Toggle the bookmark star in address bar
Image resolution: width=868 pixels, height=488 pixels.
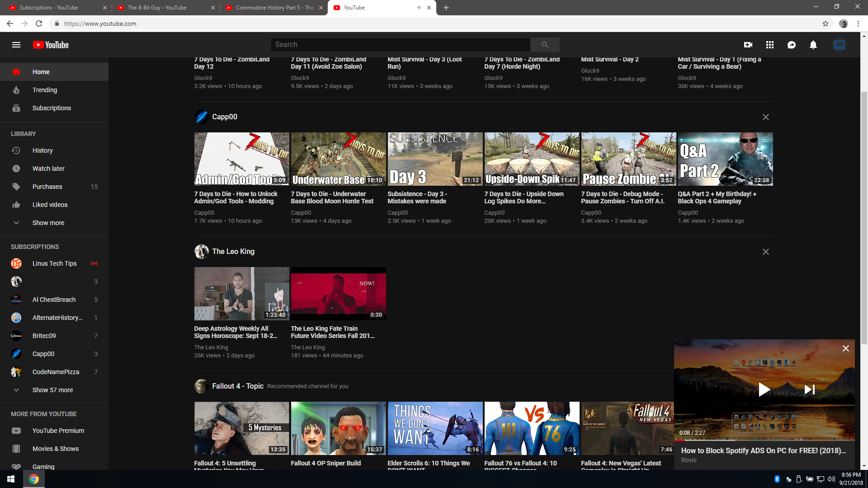tap(825, 23)
